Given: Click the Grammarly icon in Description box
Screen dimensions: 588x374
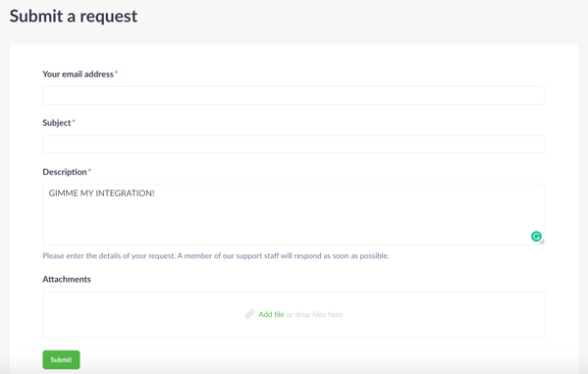Looking at the screenshot, I should tap(536, 237).
